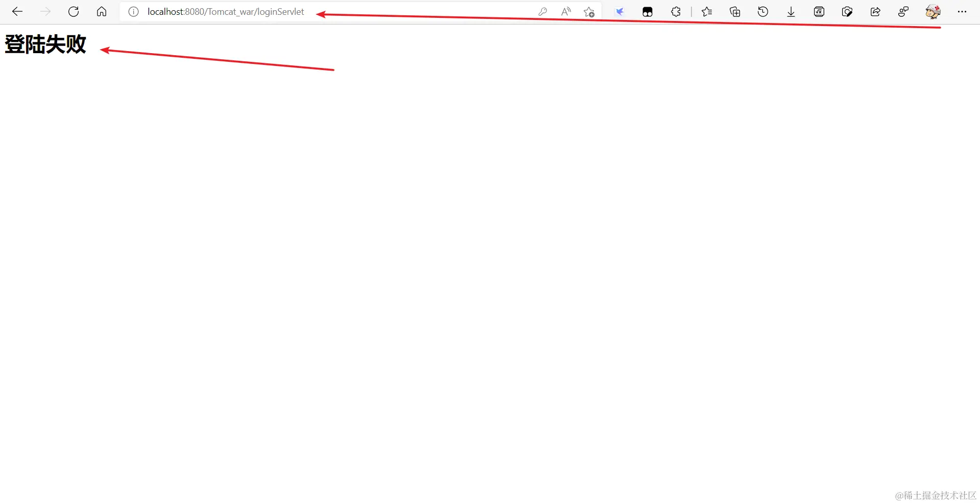Open the Downloads panel
Viewport: 980px width, 504px height.
791,12
